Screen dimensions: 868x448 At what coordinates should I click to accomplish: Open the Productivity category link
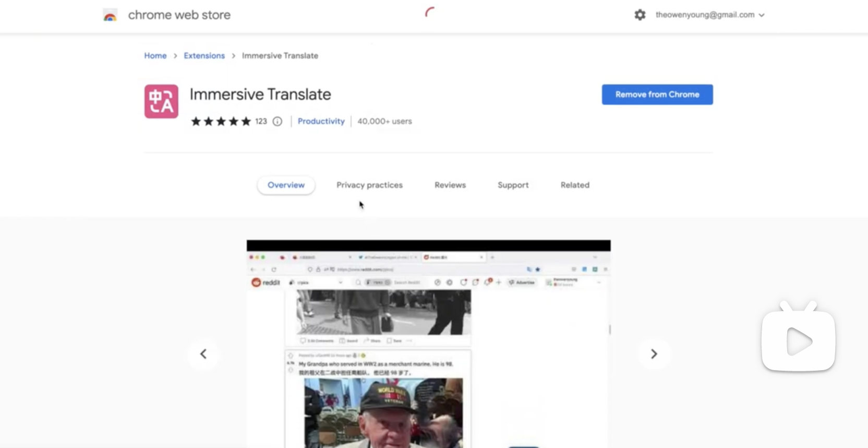pos(321,121)
